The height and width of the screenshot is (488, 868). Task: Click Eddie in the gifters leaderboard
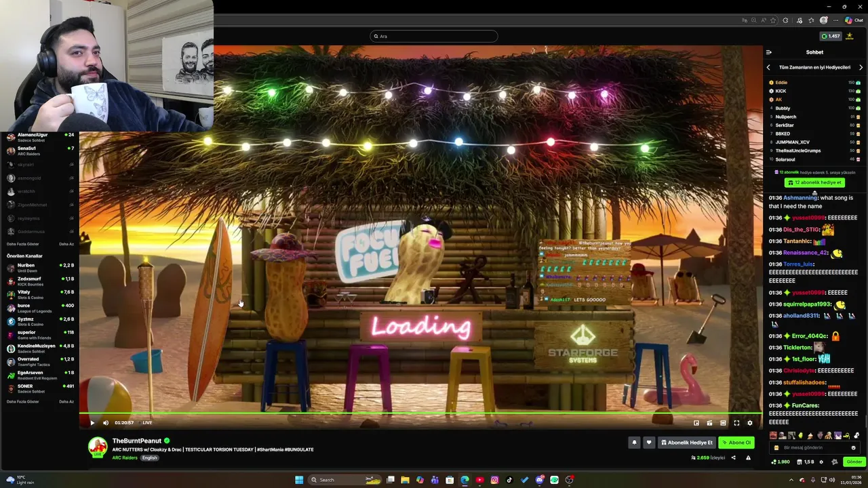pos(781,83)
